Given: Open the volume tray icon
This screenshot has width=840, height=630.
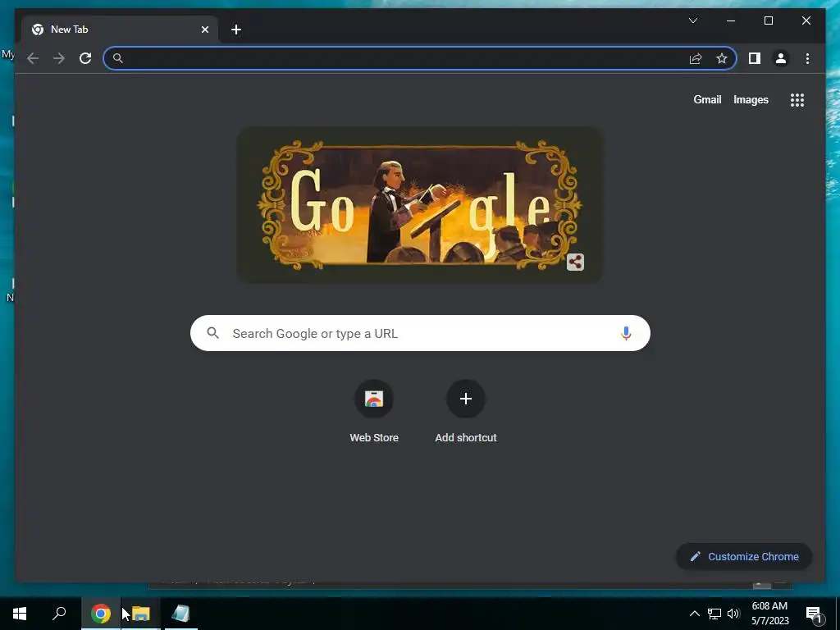Looking at the screenshot, I should [733, 614].
